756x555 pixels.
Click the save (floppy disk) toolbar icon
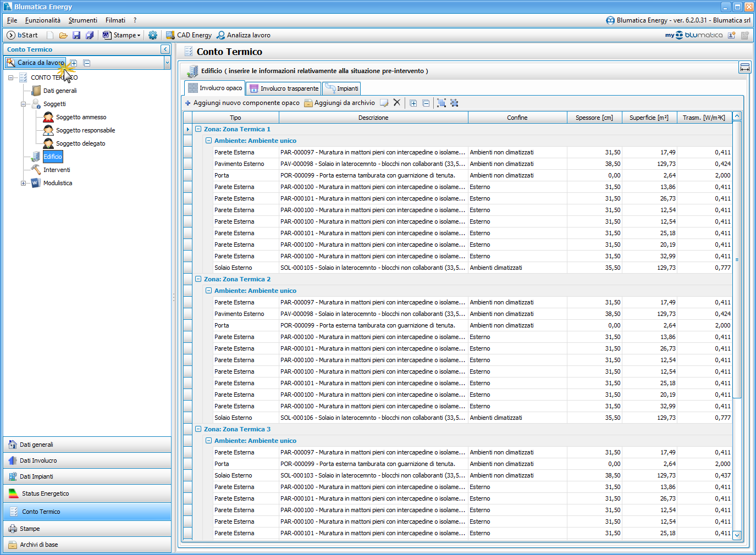(76, 35)
